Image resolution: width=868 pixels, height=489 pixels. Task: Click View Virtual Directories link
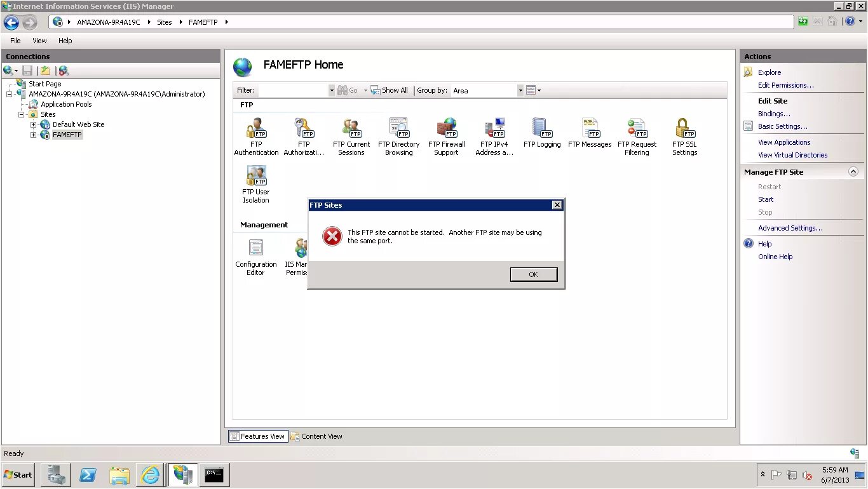[792, 155]
